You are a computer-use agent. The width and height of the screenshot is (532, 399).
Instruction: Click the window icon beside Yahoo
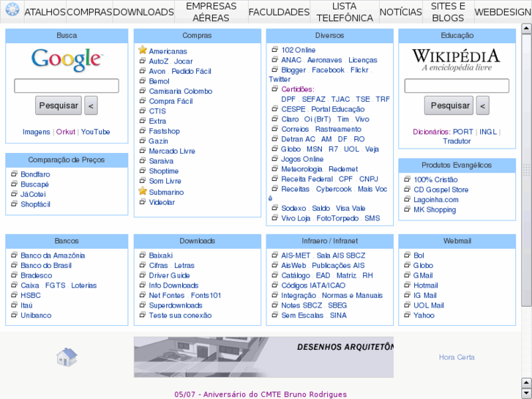tap(407, 315)
